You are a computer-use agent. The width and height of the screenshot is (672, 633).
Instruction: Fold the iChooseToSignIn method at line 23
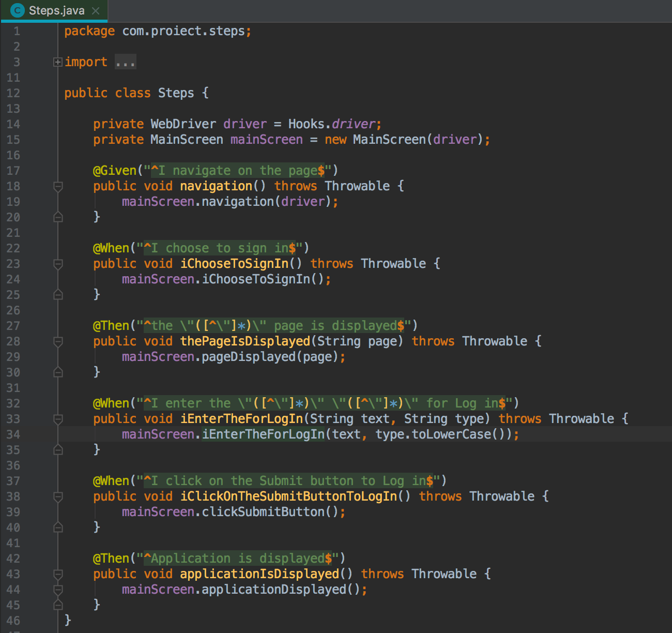(58, 264)
